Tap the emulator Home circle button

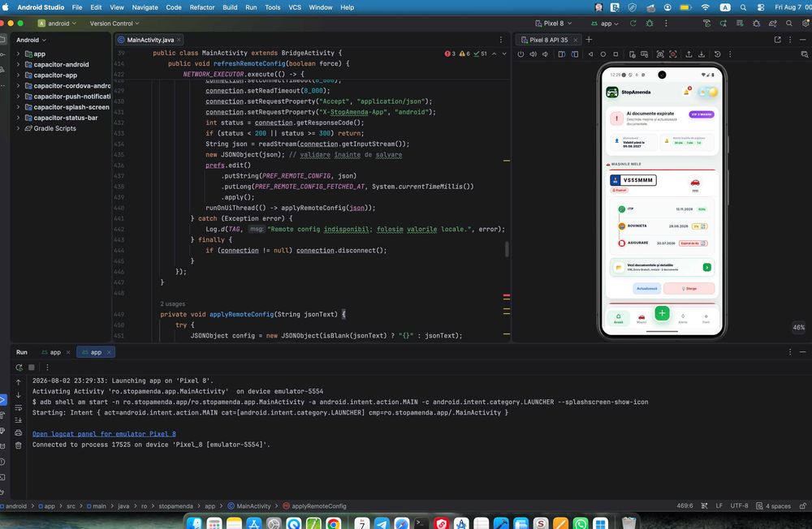[603, 54]
